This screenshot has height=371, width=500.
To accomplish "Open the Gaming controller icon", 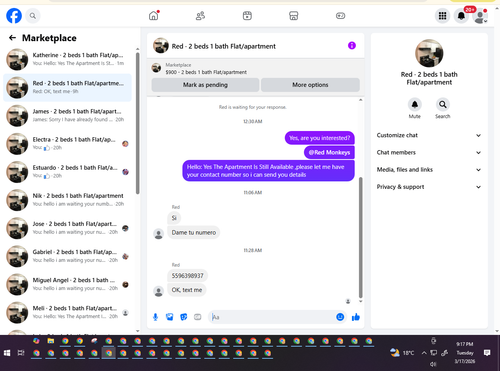I will pyautogui.click(x=340, y=16).
